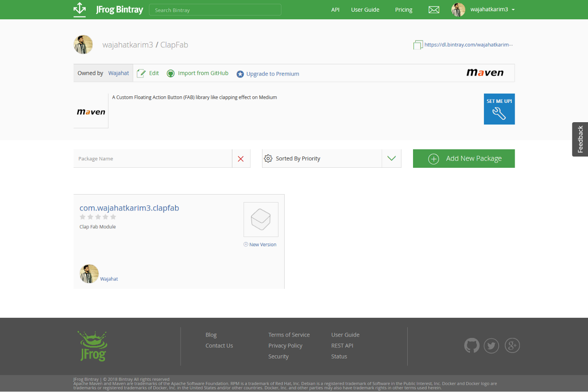
Task: Click the Package Name filter field
Action: click(153, 159)
